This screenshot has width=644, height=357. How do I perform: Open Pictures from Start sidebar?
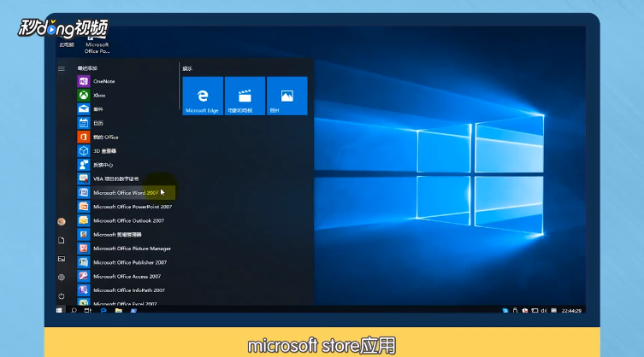coord(62,259)
